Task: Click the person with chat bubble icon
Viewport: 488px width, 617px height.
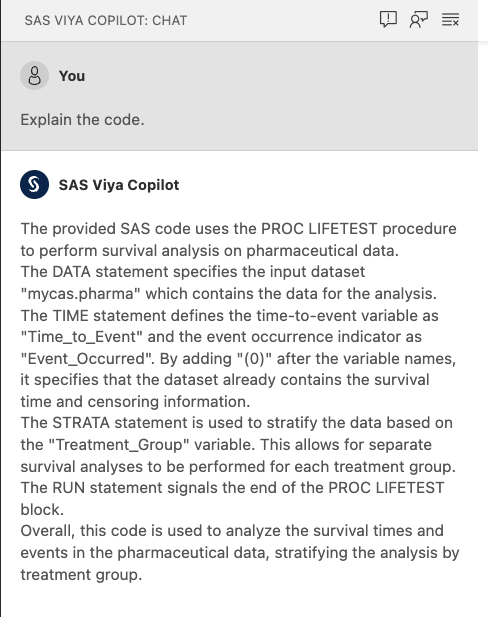Action: tap(419, 19)
